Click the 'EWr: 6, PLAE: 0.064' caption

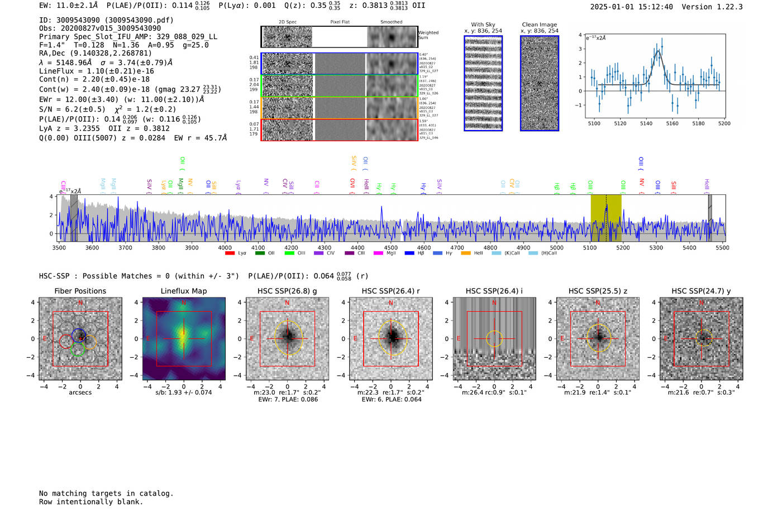391,400
